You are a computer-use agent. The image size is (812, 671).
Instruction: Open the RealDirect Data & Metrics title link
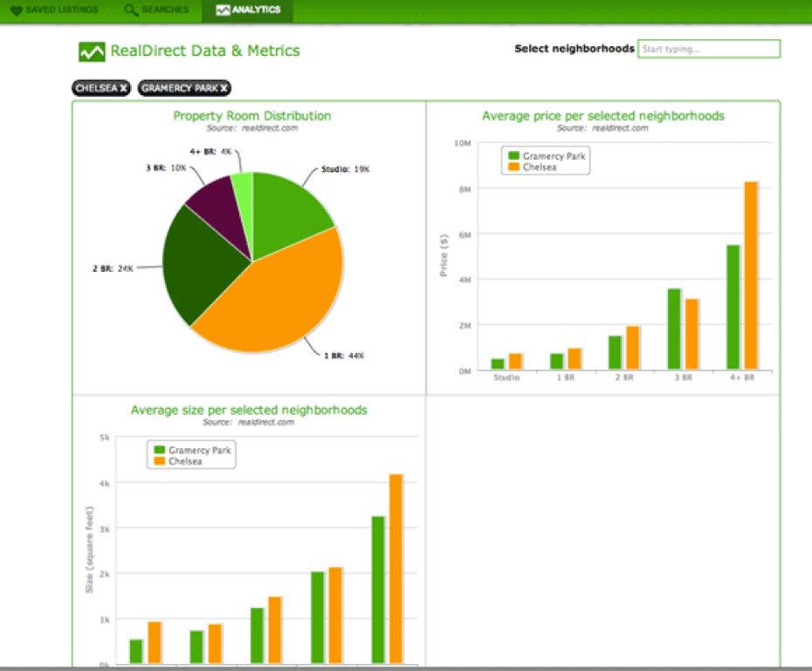[x=204, y=52]
